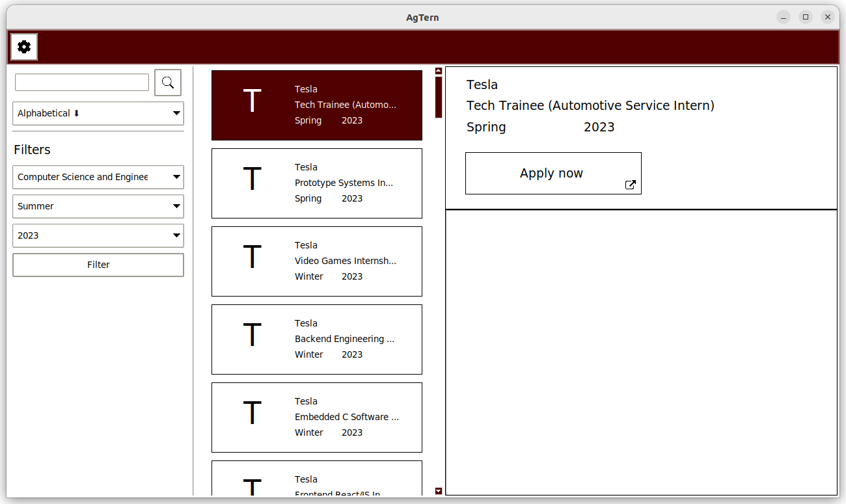The width and height of the screenshot is (846, 504).
Task: Open settings via the gear icon
Action: point(24,47)
